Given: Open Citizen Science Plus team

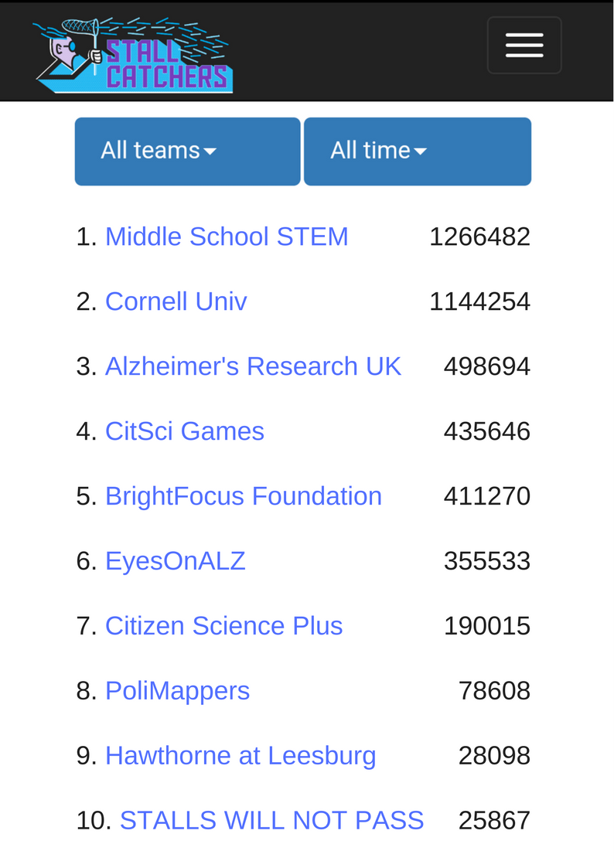Looking at the screenshot, I should 223,625.
